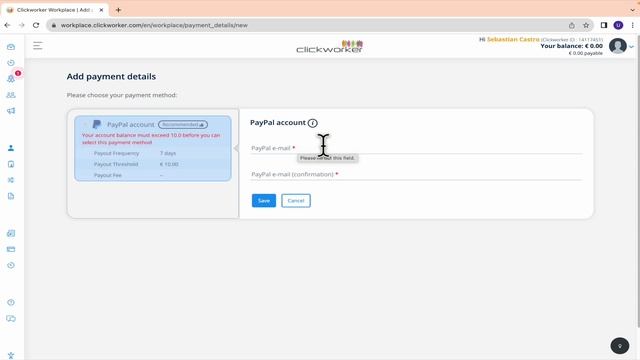The width and height of the screenshot is (640, 360).
Task: Open the browser three-dot menu
Action: pos(633,25)
